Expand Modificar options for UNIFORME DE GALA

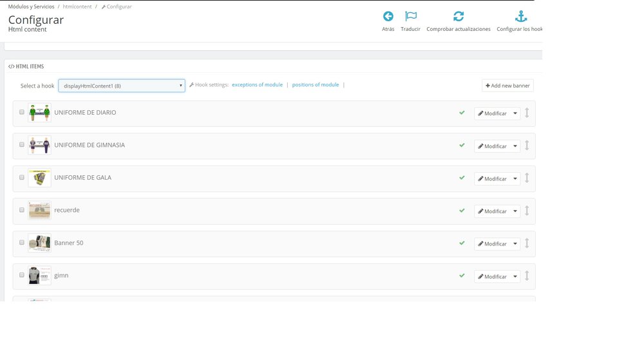coord(515,178)
